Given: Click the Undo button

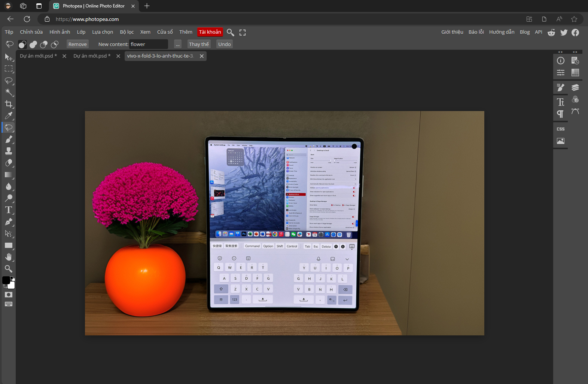Looking at the screenshot, I should [x=225, y=44].
